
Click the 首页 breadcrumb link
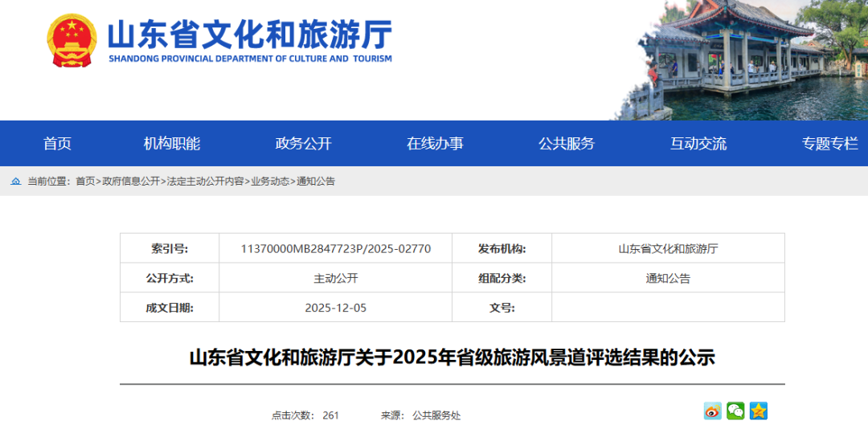tap(85, 182)
